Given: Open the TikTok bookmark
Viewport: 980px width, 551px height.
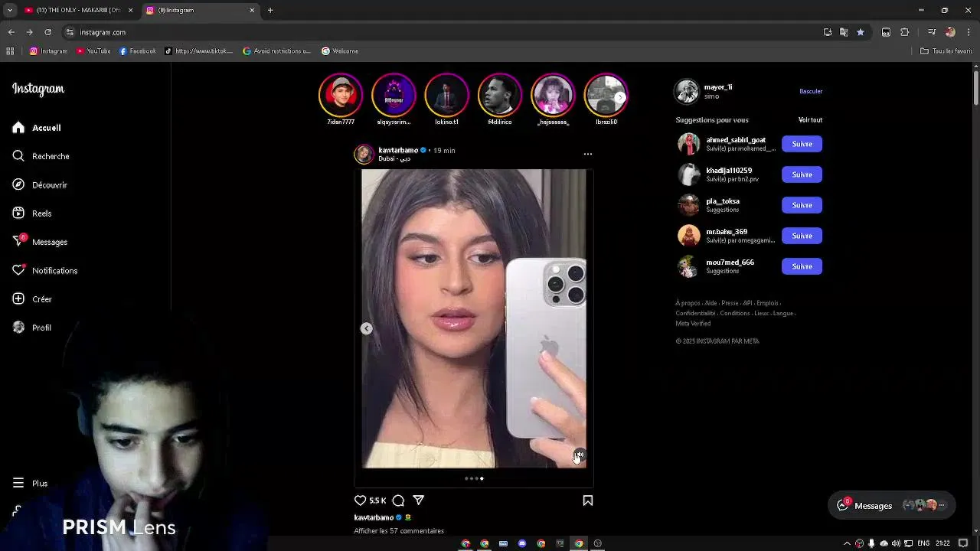Looking at the screenshot, I should (199, 51).
